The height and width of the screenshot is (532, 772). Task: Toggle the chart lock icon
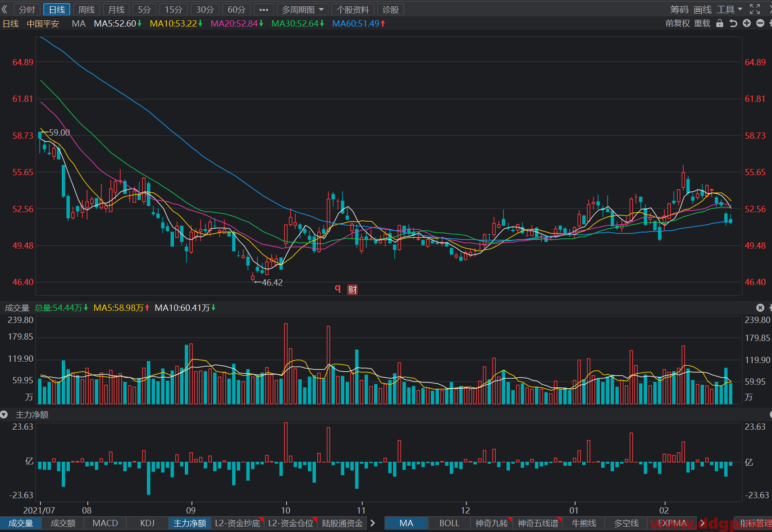[x=720, y=23]
